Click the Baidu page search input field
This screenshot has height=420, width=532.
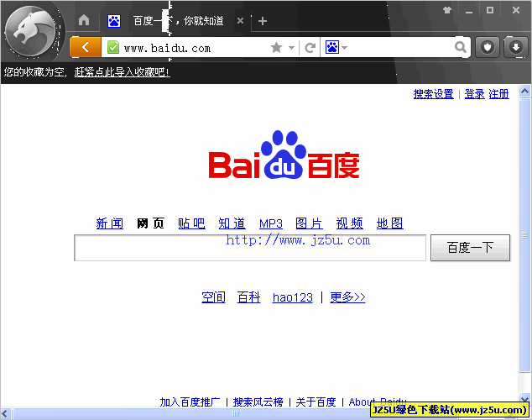[x=250, y=248]
